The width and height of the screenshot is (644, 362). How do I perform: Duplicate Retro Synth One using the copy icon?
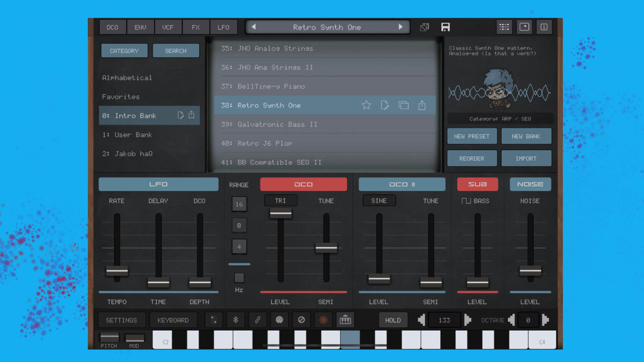click(403, 105)
